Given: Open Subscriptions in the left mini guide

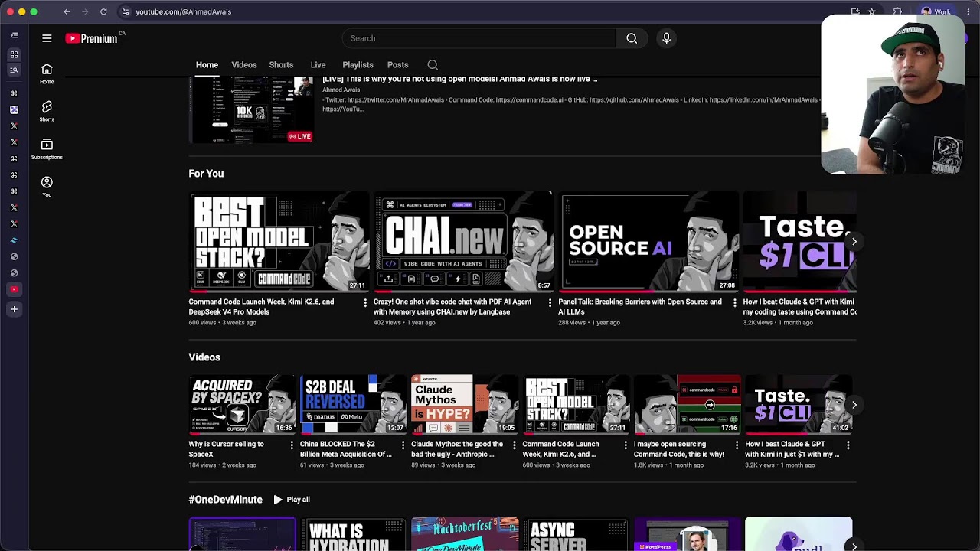Looking at the screenshot, I should (x=47, y=148).
